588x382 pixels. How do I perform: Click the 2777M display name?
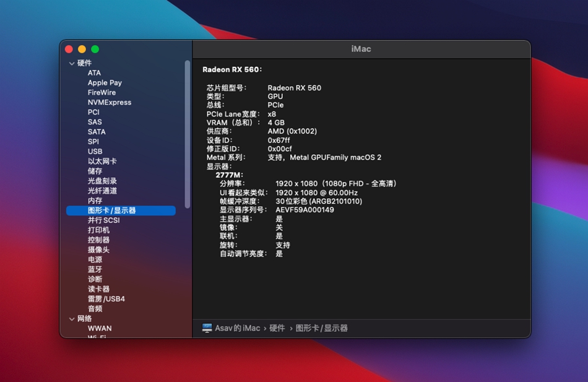(229, 175)
